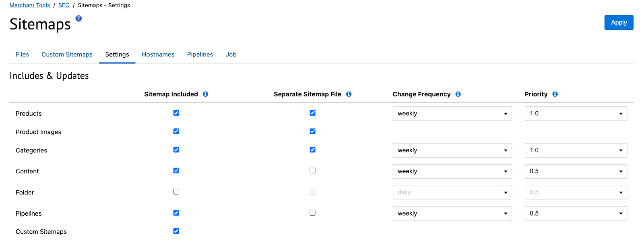
Task: Open Separate Sitemap File info icon
Action: [x=349, y=94]
